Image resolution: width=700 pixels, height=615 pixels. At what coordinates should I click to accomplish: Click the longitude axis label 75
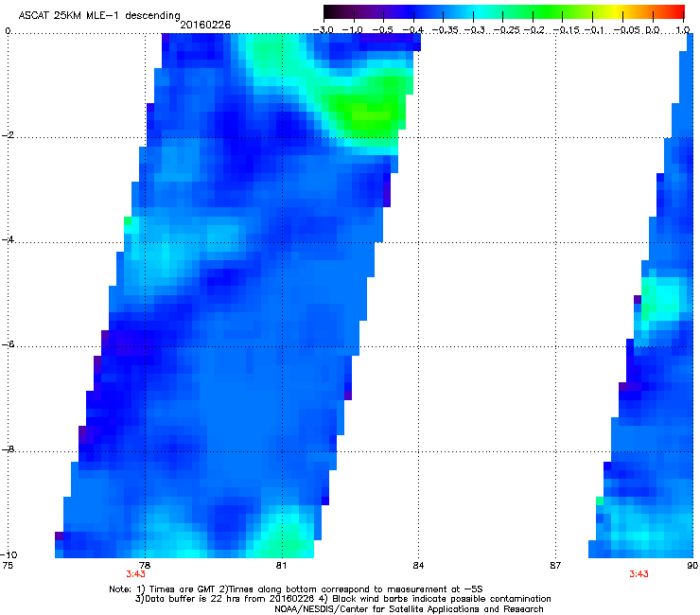point(8,566)
